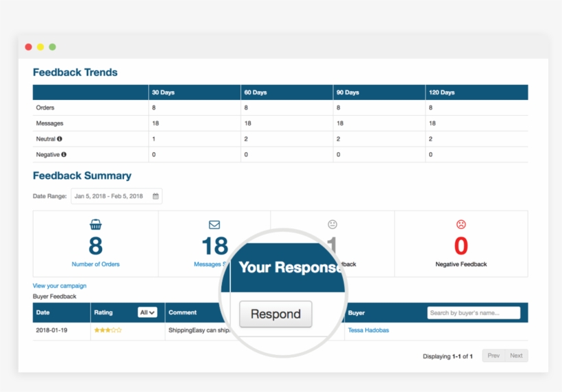This screenshot has width=562, height=392.
Task: Click the large 18 messages number
Action: pyautogui.click(x=215, y=246)
